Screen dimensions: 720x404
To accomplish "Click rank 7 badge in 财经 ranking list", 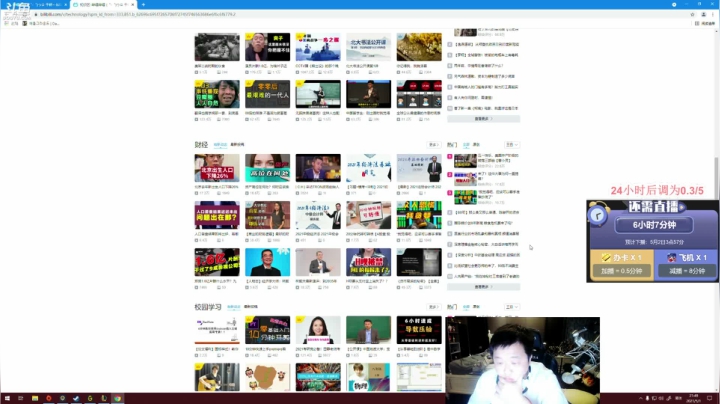I will point(450,244).
